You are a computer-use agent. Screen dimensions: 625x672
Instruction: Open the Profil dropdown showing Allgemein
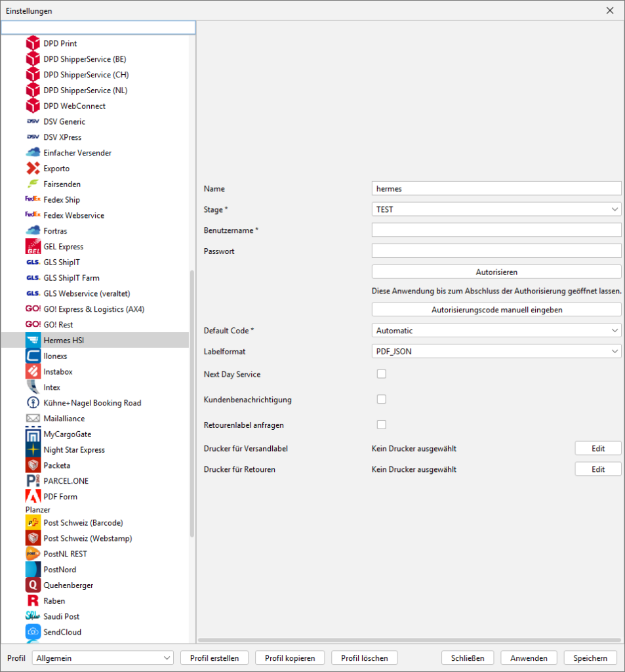(103, 658)
